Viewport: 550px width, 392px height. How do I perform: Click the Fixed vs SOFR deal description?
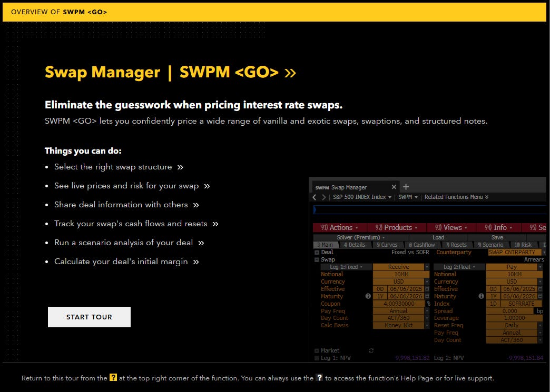(410, 252)
